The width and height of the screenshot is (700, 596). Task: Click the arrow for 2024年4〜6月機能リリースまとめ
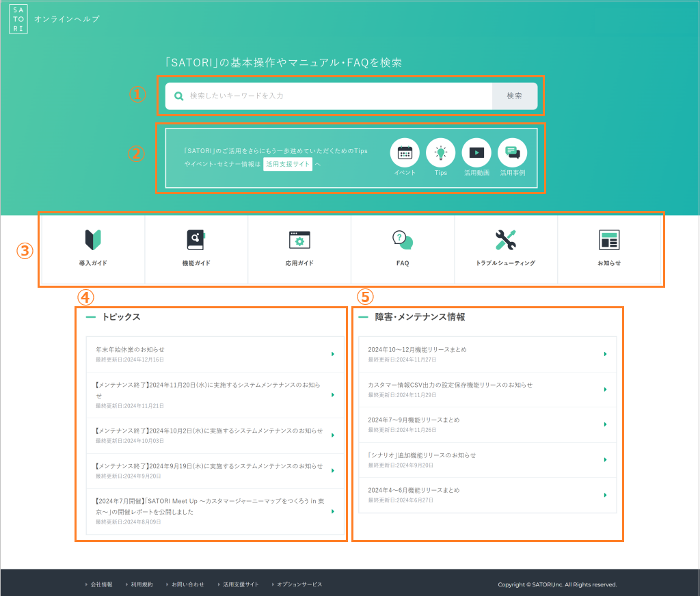(605, 495)
